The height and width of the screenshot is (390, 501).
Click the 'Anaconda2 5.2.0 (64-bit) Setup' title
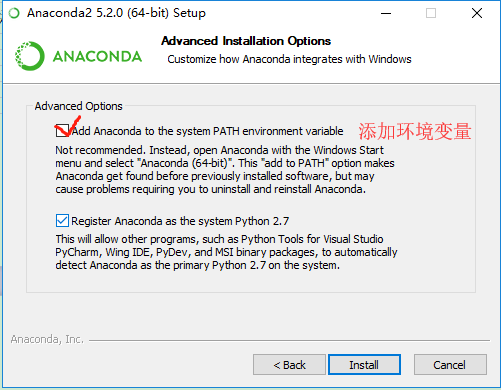(x=116, y=13)
